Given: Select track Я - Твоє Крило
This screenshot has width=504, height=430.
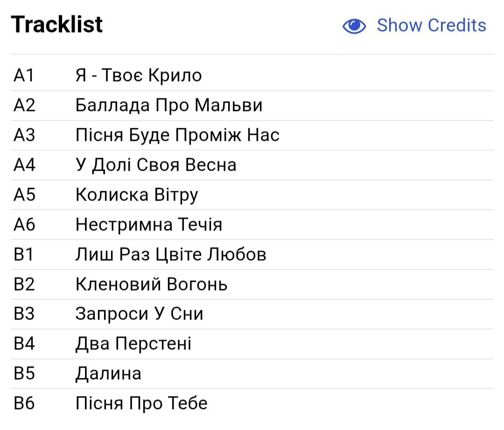Looking at the screenshot, I should [139, 76].
